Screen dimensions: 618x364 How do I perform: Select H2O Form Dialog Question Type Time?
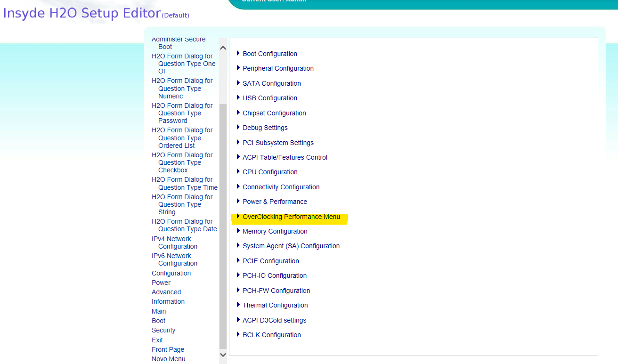185,183
